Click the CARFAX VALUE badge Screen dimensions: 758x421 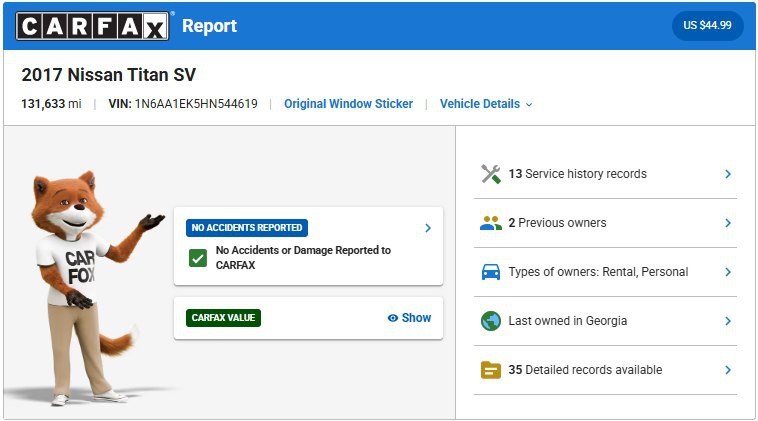223,318
